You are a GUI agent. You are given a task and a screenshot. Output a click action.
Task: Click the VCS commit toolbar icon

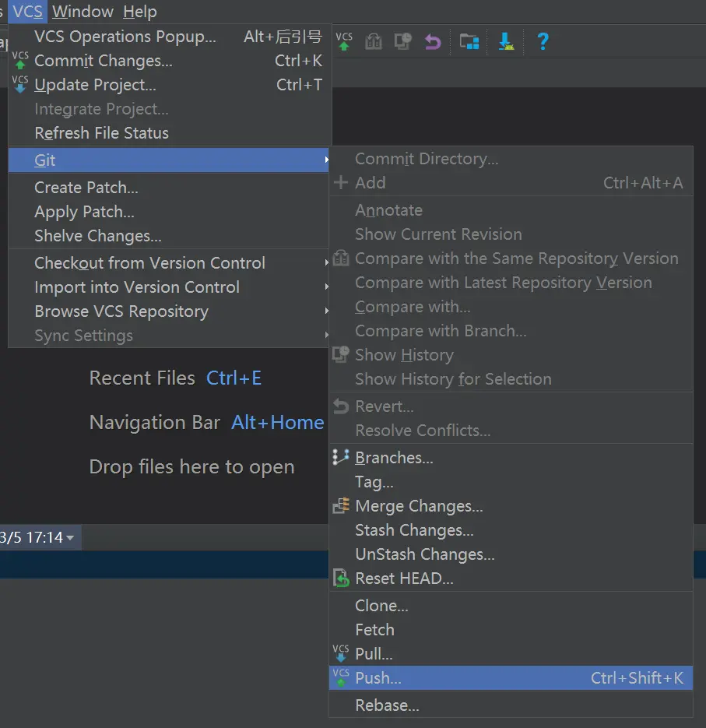pos(344,41)
